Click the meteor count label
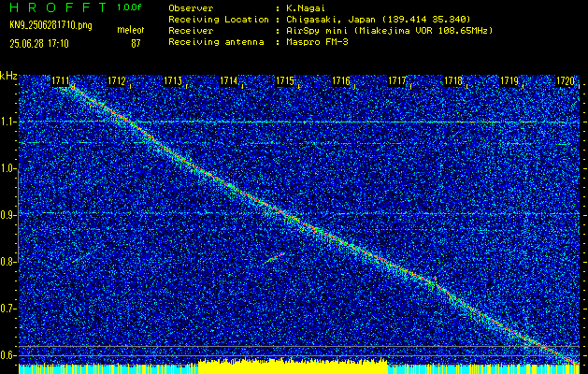Image resolution: width=588 pixels, height=374 pixels. click(131, 30)
